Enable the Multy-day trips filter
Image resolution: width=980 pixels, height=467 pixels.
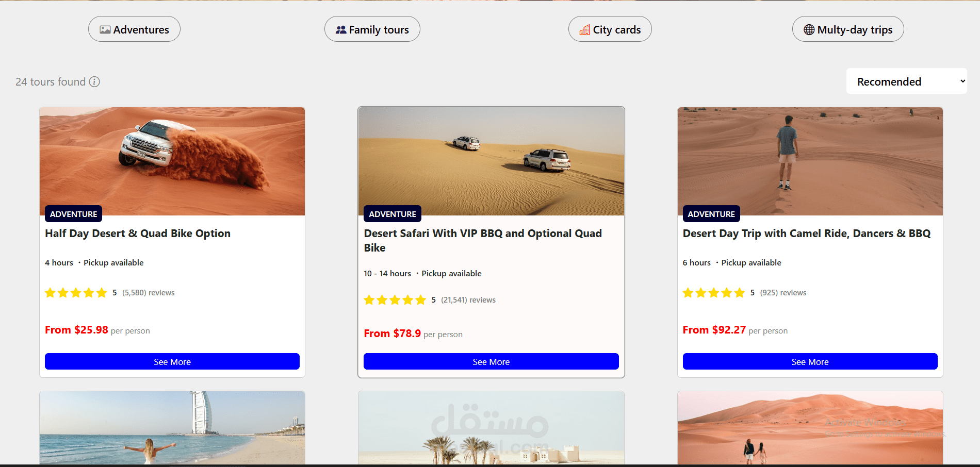pos(847,29)
